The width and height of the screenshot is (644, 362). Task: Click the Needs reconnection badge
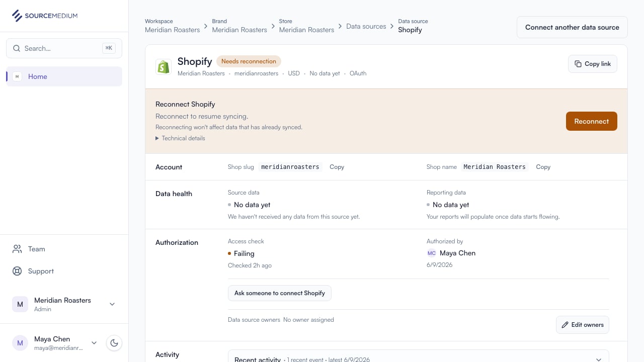click(249, 61)
